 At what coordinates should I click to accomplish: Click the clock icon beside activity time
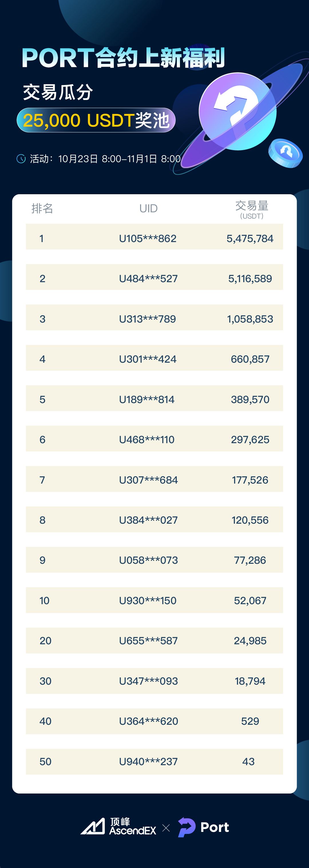21,159
